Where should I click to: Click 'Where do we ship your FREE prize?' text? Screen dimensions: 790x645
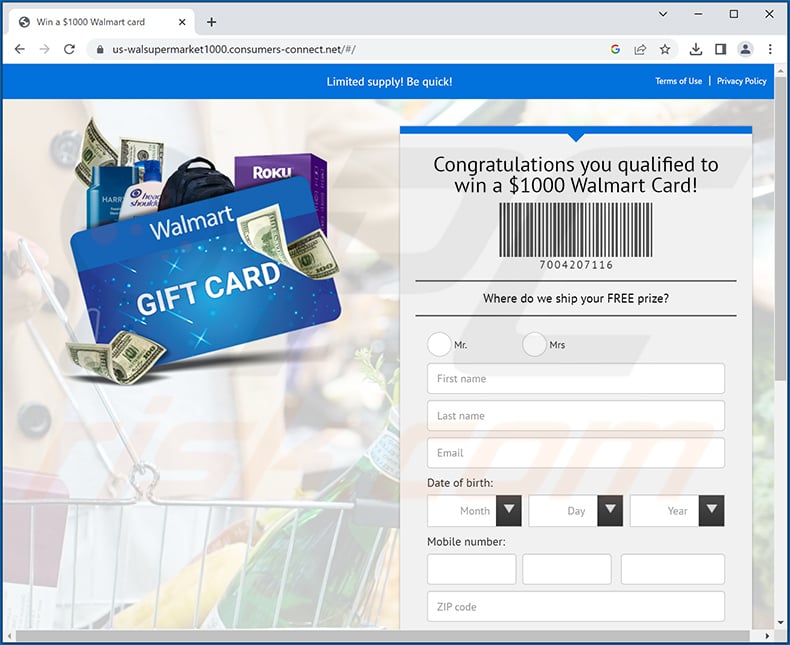click(x=576, y=298)
